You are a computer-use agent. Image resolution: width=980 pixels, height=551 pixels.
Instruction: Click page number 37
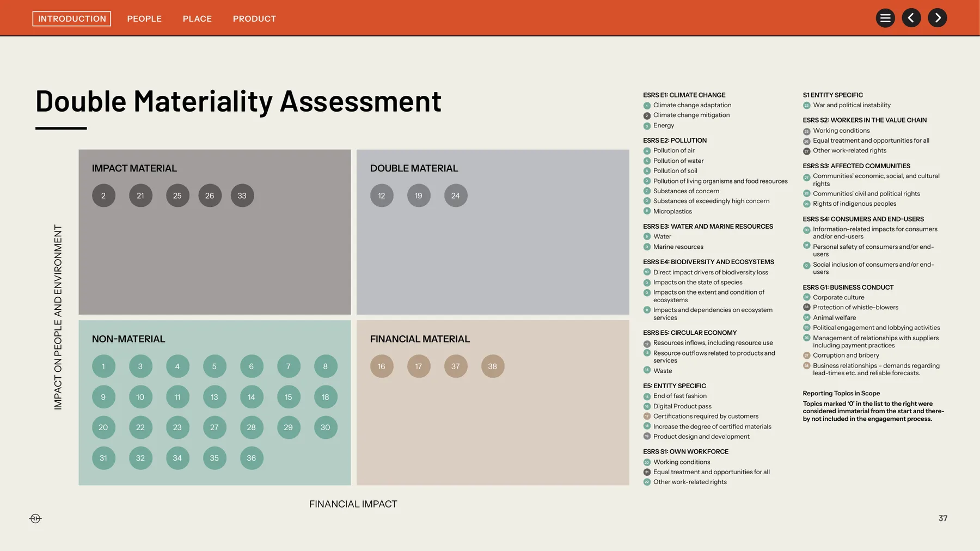pos(943,518)
